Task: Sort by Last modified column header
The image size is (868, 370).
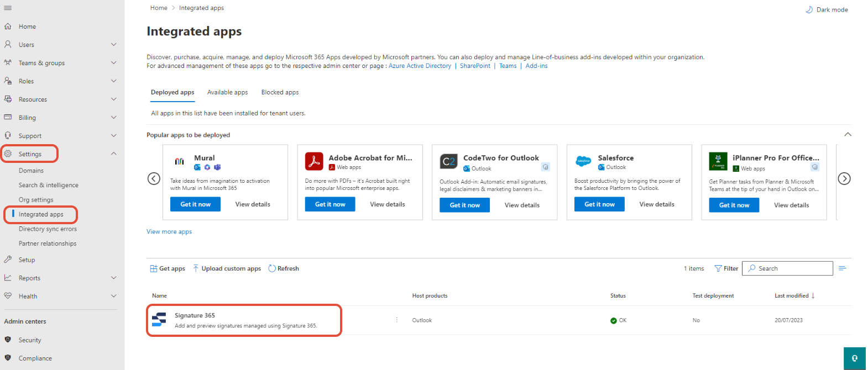Action: (x=794, y=295)
